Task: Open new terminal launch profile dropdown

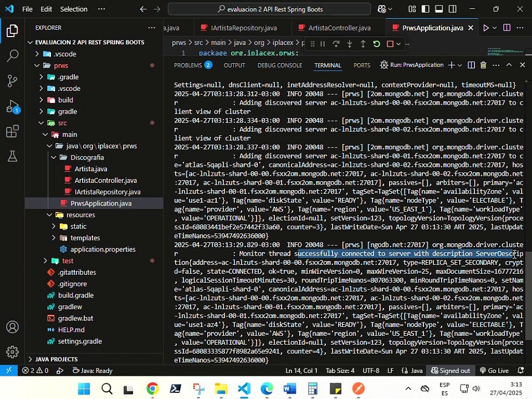Action: click(460, 65)
